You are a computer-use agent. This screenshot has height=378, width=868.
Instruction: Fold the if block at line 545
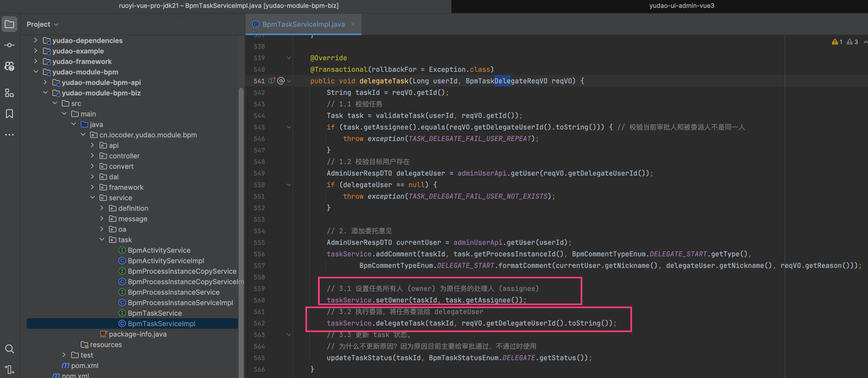click(289, 127)
